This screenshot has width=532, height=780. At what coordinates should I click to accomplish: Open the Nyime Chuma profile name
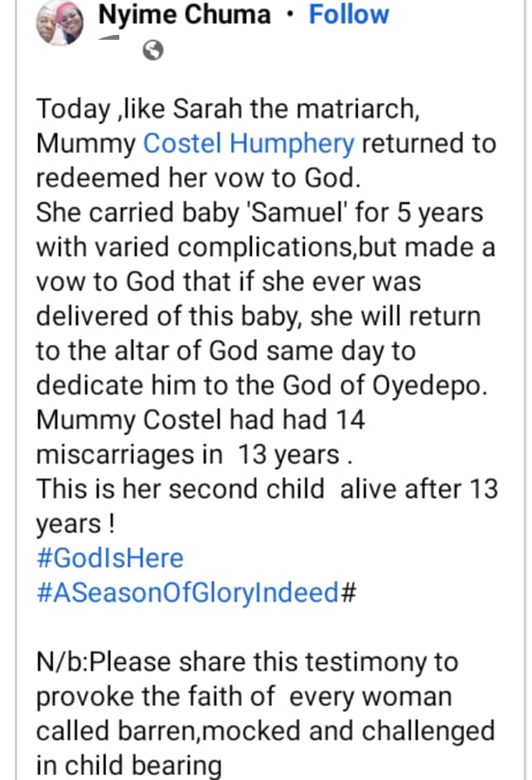coord(185,14)
